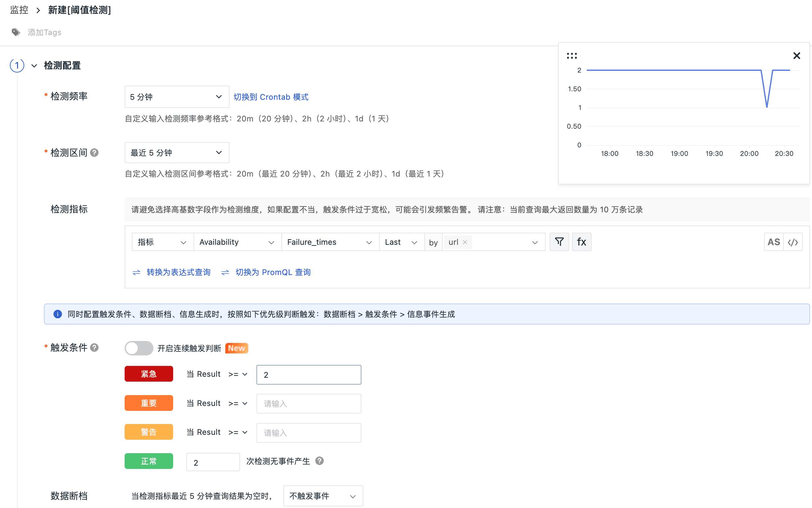Collapse the 检测配置 section chevron
This screenshot has height=508, width=812.
[x=34, y=66]
